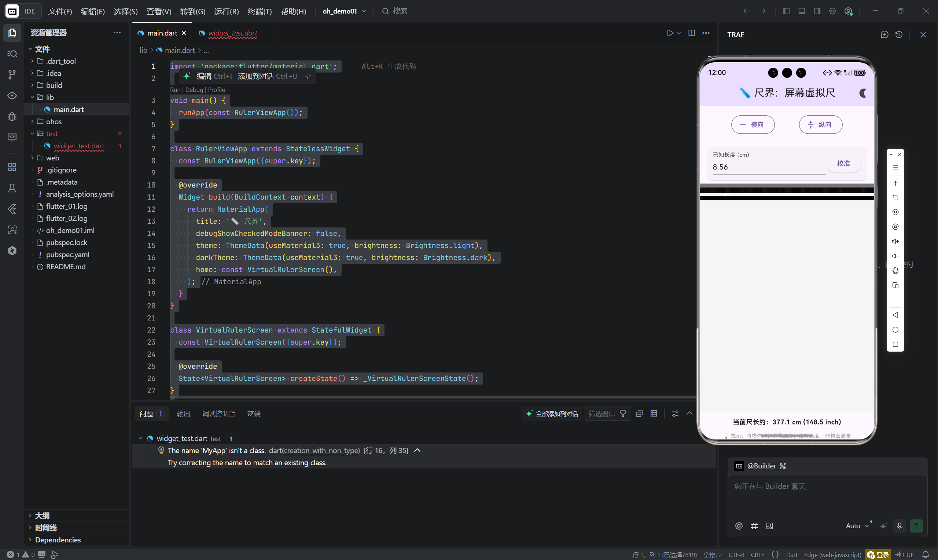Open the Explorer view in activity bar
The height and width of the screenshot is (560, 938).
click(12, 33)
